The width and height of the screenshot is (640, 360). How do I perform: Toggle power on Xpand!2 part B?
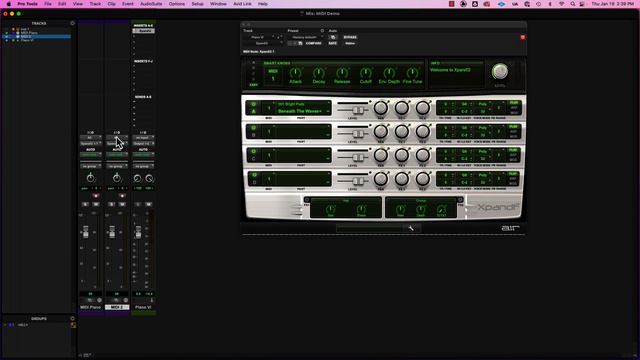[x=253, y=128]
